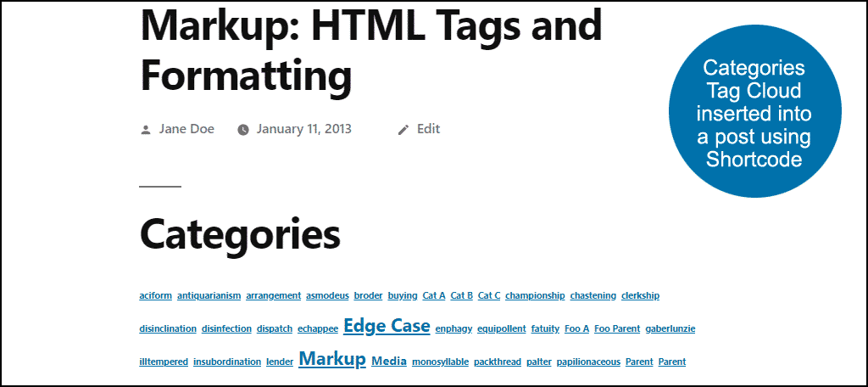Click the author person icon
Screen dimensions: 868x387
(146, 130)
